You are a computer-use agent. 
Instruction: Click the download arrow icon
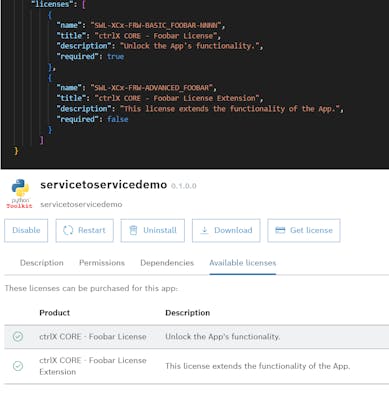(204, 230)
